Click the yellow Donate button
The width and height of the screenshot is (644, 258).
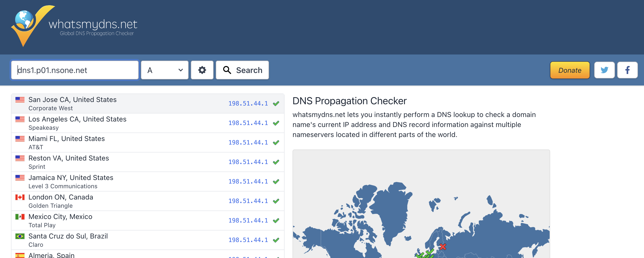pos(570,70)
